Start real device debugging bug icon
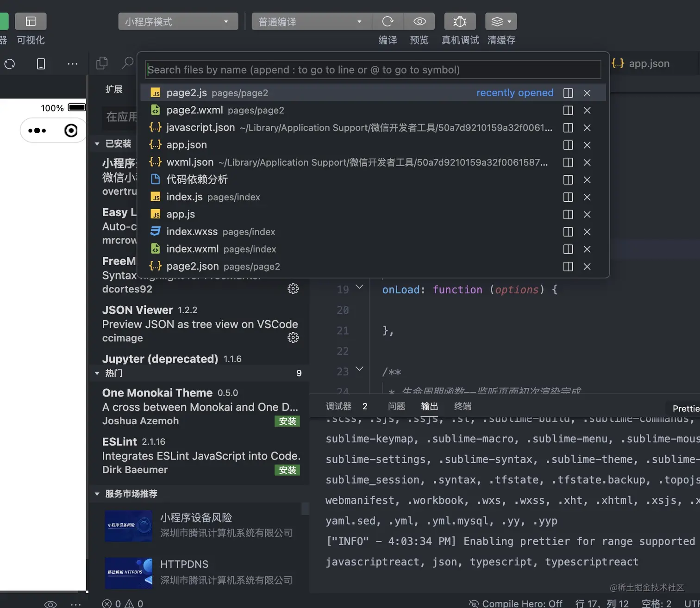This screenshot has width=700, height=608. (x=460, y=21)
